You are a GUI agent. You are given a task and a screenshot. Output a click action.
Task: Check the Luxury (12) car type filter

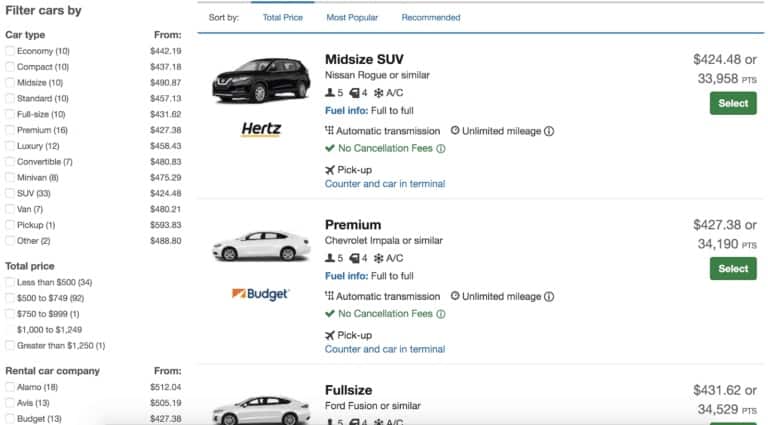10,146
